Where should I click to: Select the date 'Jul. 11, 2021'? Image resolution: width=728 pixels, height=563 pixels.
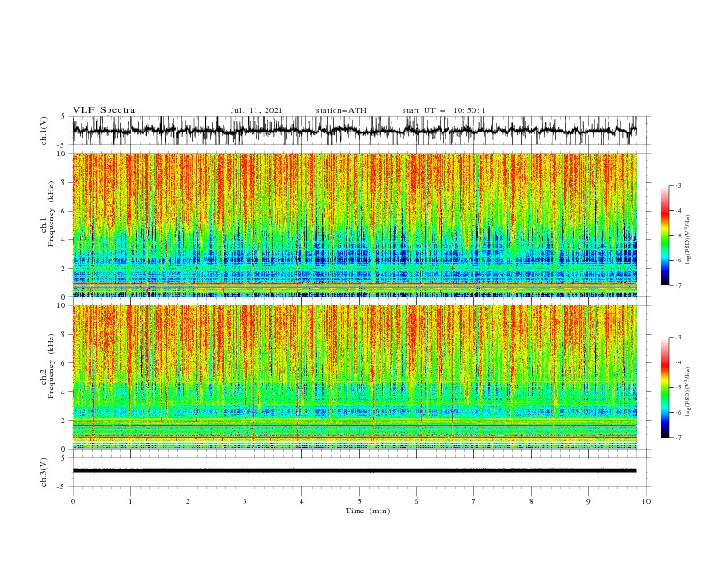tap(256, 110)
